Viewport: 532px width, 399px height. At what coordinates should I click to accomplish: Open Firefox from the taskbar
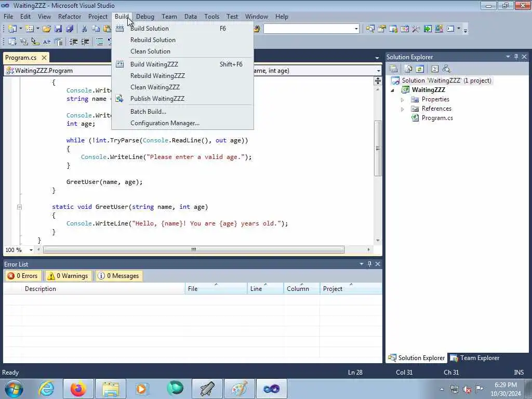[78, 389]
